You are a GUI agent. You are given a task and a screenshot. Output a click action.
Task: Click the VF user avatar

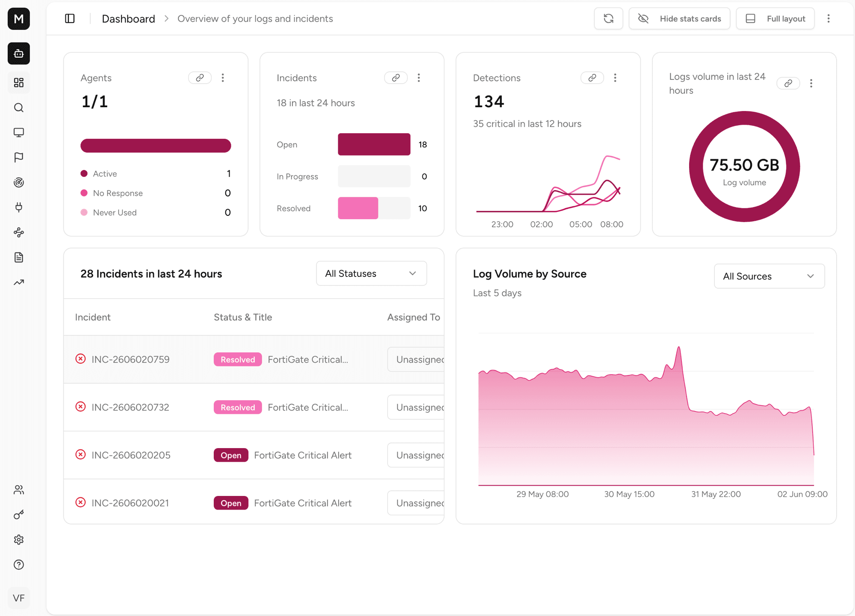click(19, 598)
